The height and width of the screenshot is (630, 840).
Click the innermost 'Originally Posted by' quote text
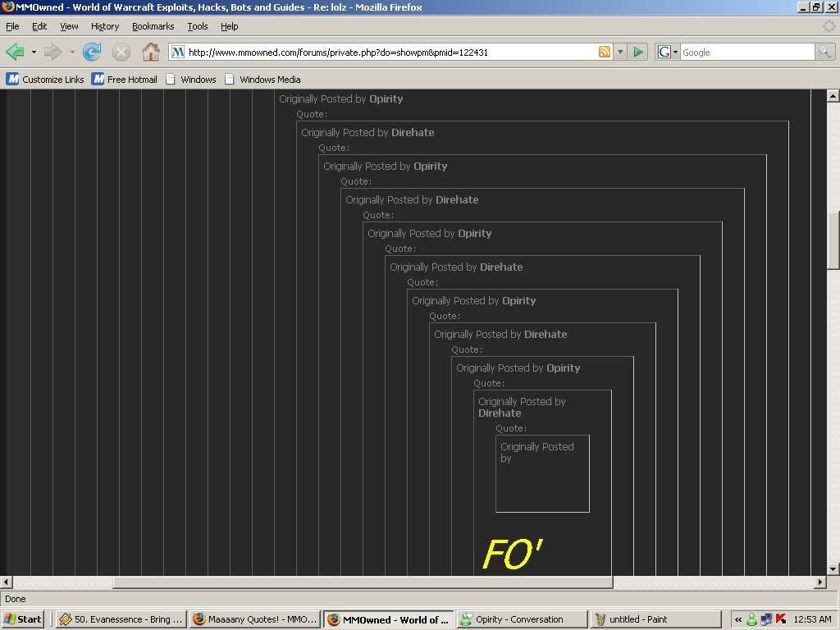point(536,452)
